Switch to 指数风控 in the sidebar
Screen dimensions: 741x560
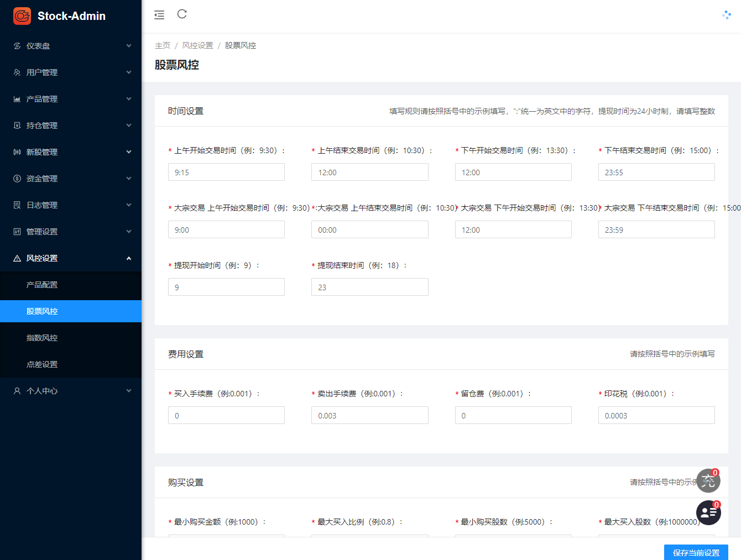click(x=41, y=337)
